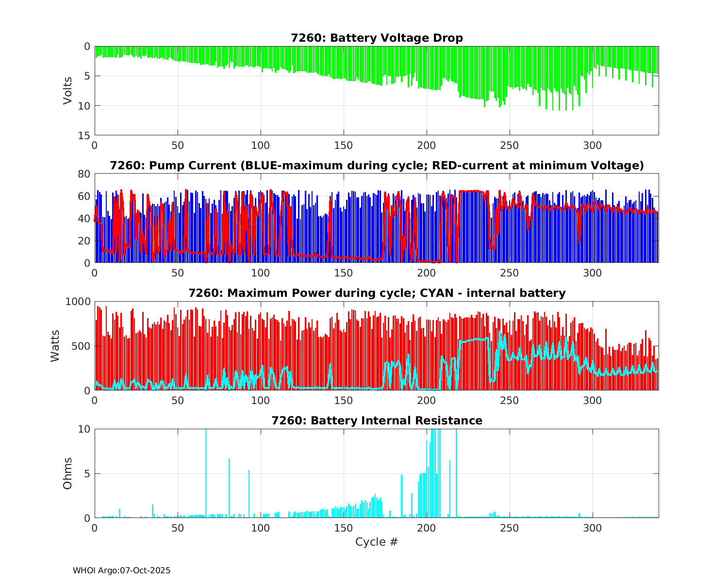Click the 'Cycle #' x-axis label
Screen dimensions: 728x582
[x=377, y=542]
